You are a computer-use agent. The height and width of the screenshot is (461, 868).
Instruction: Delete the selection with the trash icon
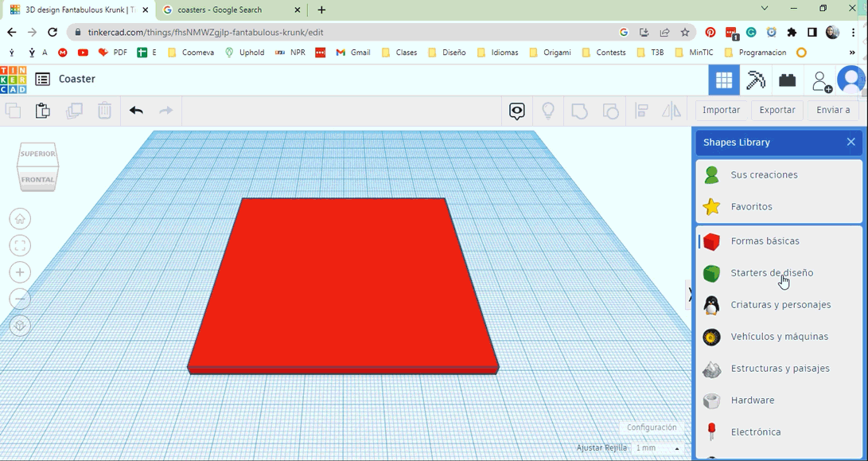tap(104, 111)
